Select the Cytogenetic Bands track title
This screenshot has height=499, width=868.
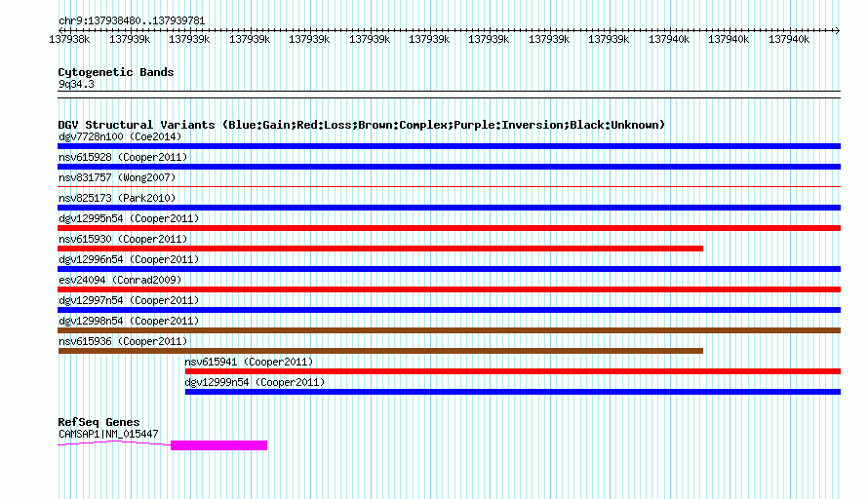[116, 72]
